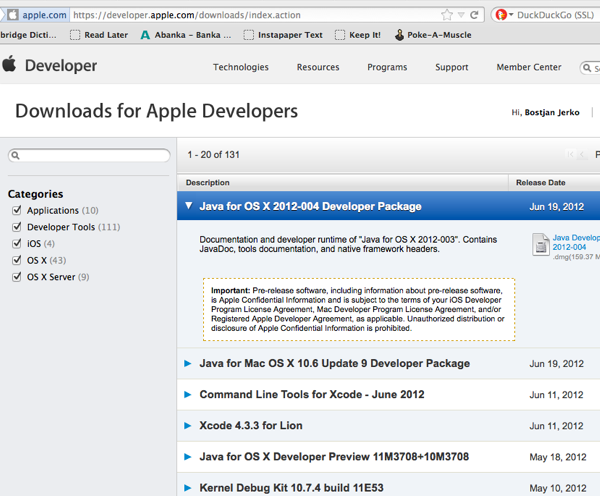The width and height of the screenshot is (600, 496).
Task: Click the May 10, 2012 release date
Action: click(x=558, y=488)
